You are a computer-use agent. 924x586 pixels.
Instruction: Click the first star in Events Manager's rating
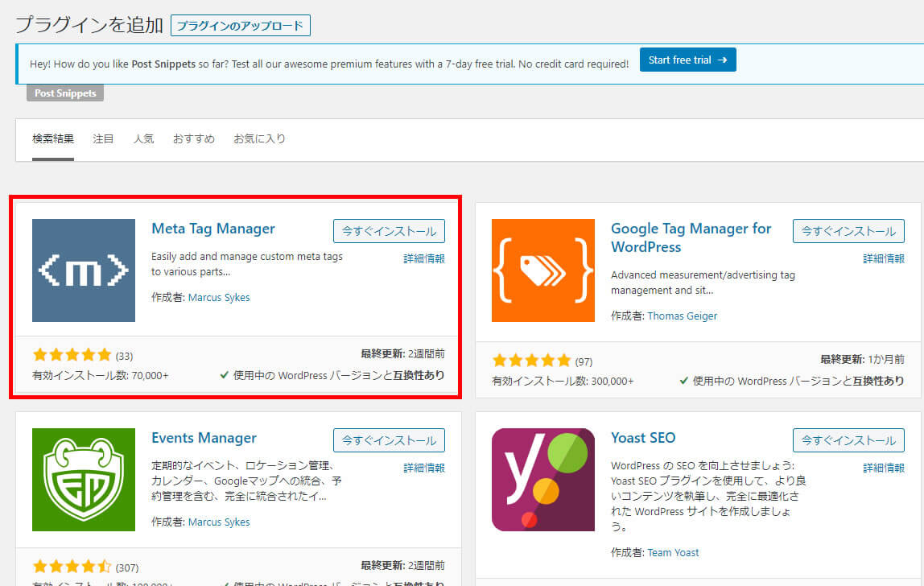tap(39, 566)
